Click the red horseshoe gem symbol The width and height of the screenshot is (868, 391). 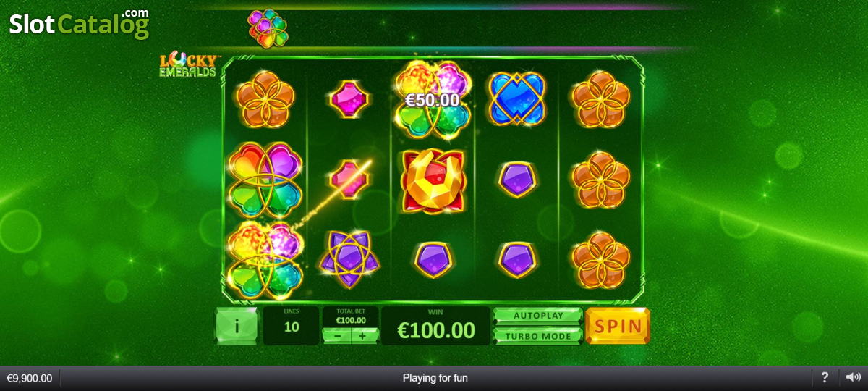click(x=433, y=181)
